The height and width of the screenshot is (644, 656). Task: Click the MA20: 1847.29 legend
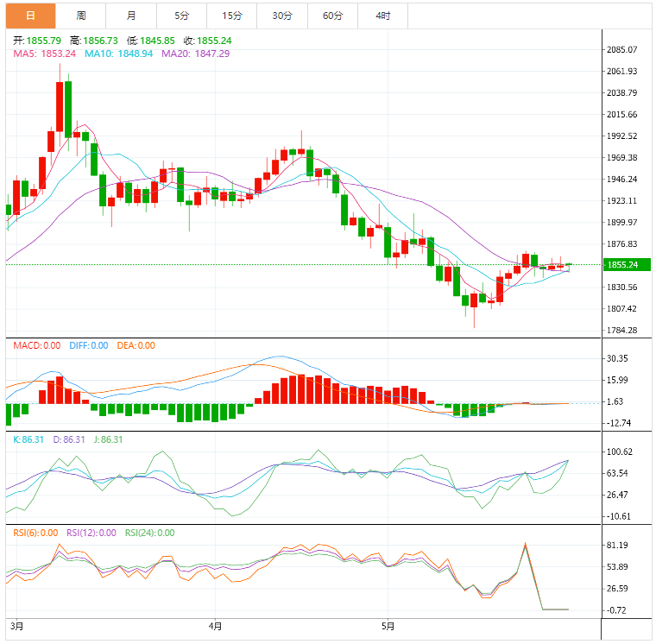pyautogui.click(x=195, y=54)
